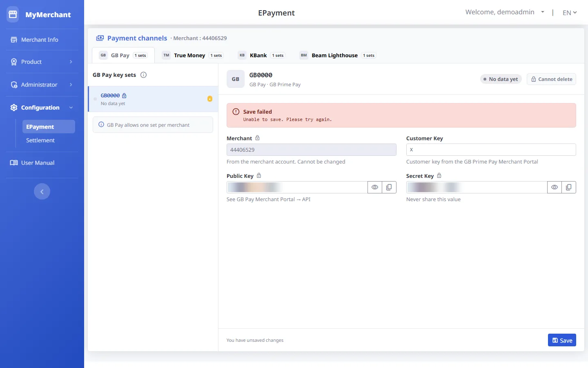
Task: Click the Configuration gear icon
Action: [14, 108]
